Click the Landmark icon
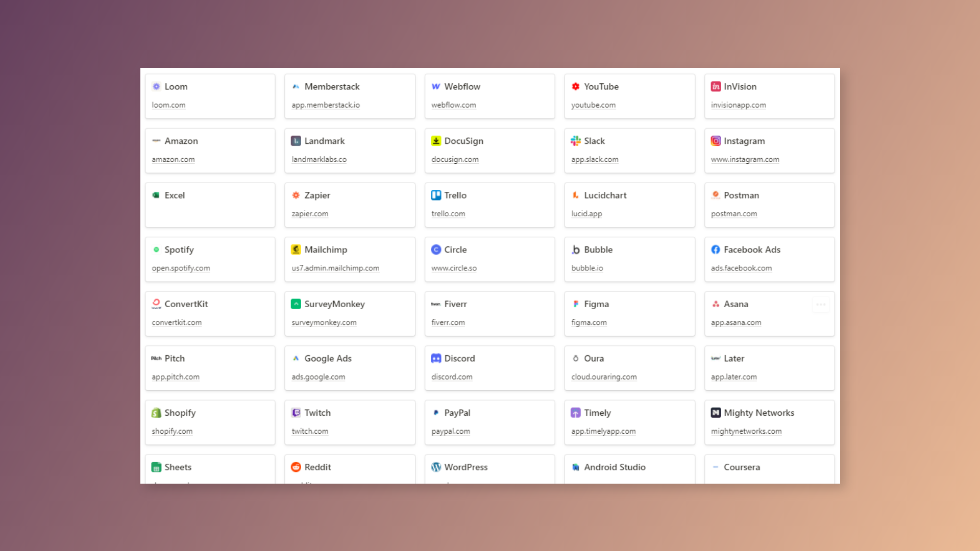980x551 pixels. coord(296,141)
